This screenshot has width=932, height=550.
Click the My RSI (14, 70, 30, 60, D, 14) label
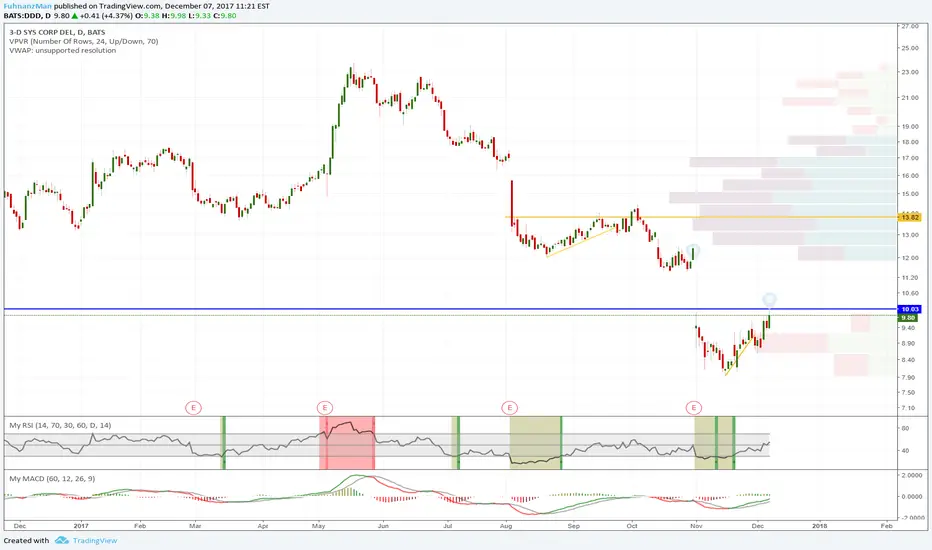[60, 425]
